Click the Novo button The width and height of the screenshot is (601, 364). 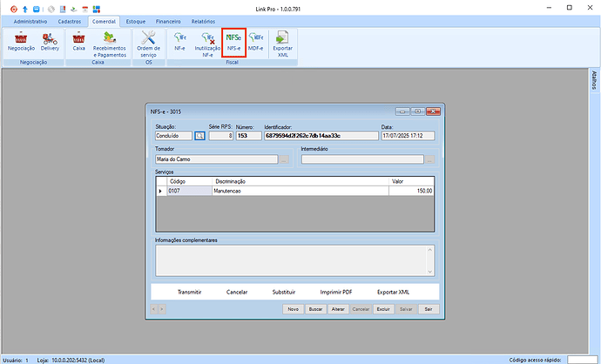294,309
